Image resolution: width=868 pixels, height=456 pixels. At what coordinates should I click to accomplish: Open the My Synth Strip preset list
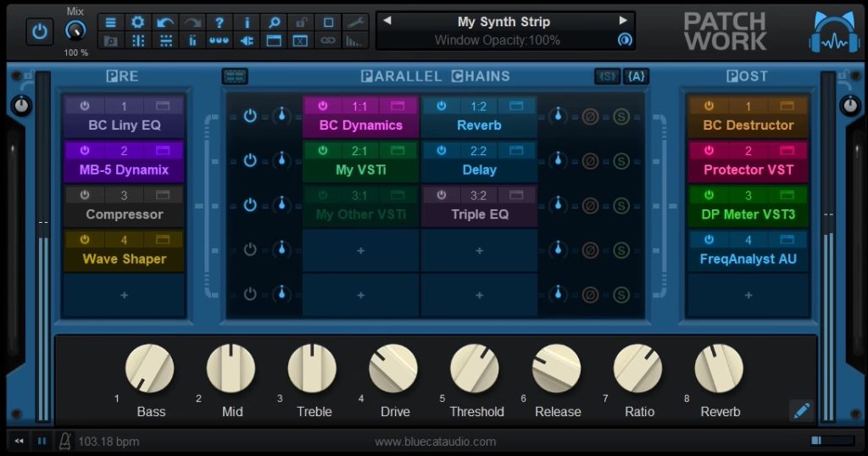(504, 21)
